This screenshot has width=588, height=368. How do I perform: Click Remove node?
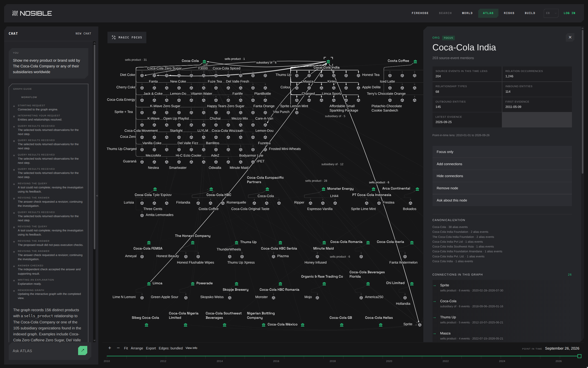tap(502, 188)
